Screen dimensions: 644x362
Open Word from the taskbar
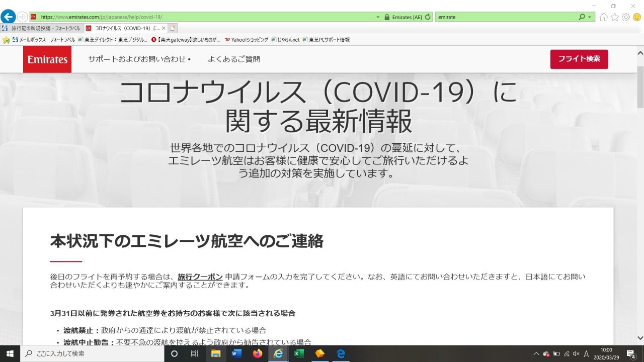click(236, 353)
